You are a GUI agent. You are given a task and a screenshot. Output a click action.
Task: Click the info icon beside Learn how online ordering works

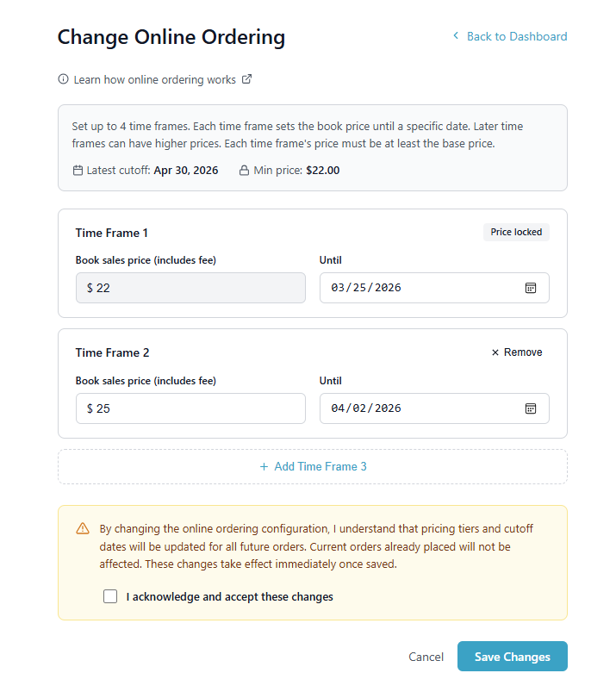[63, 79]
